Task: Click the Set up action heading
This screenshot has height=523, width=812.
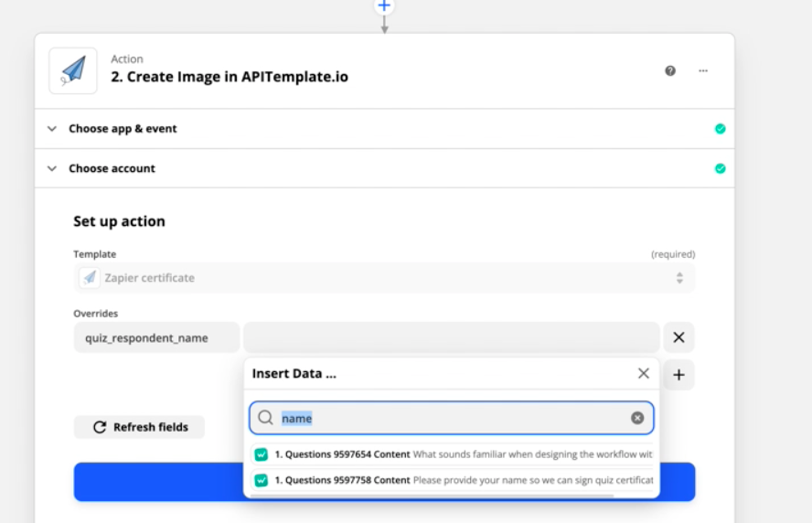Action: tap(119, 221)
